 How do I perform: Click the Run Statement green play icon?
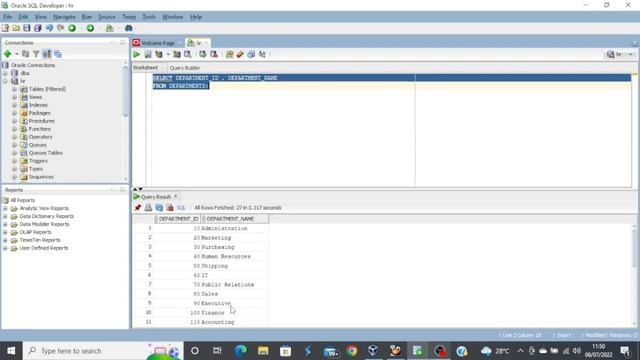(x=137, y=54)
